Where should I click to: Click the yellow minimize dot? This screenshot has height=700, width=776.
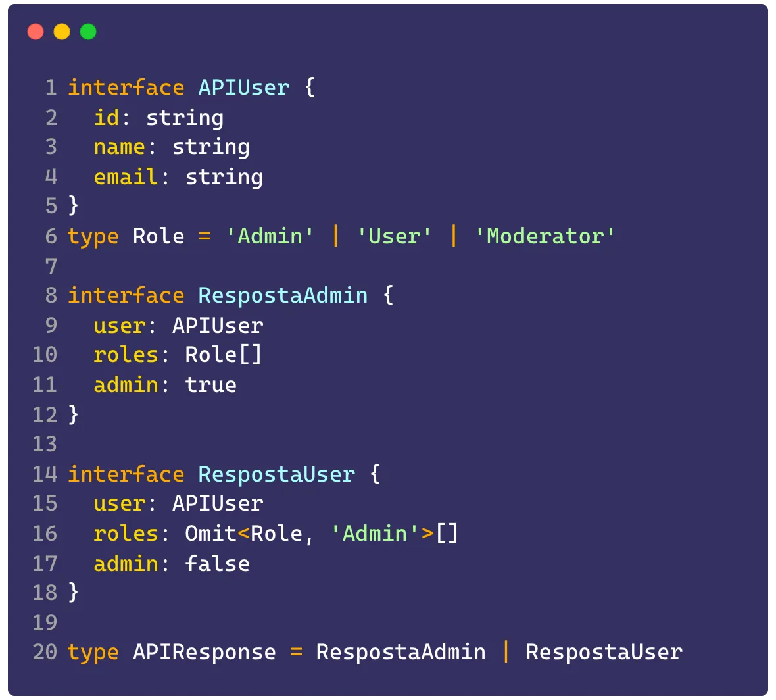coord(62,32)
